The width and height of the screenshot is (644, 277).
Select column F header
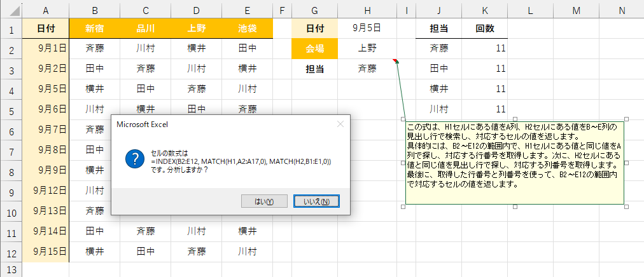click(x=282, y=11)
